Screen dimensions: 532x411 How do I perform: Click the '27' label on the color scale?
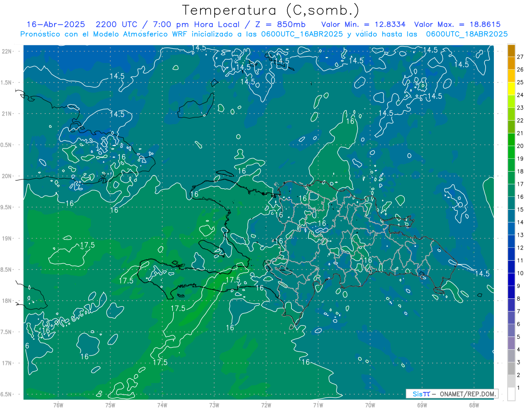click(520, 57)
